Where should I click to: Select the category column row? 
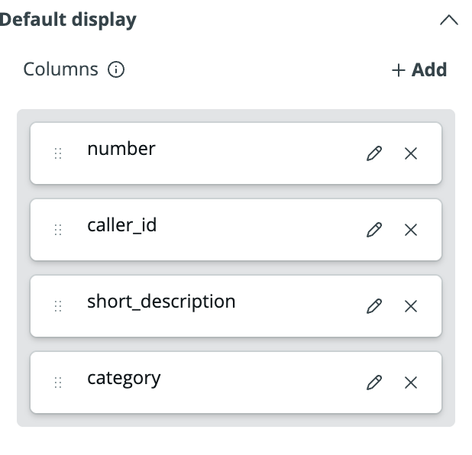(x=236, y=382)
